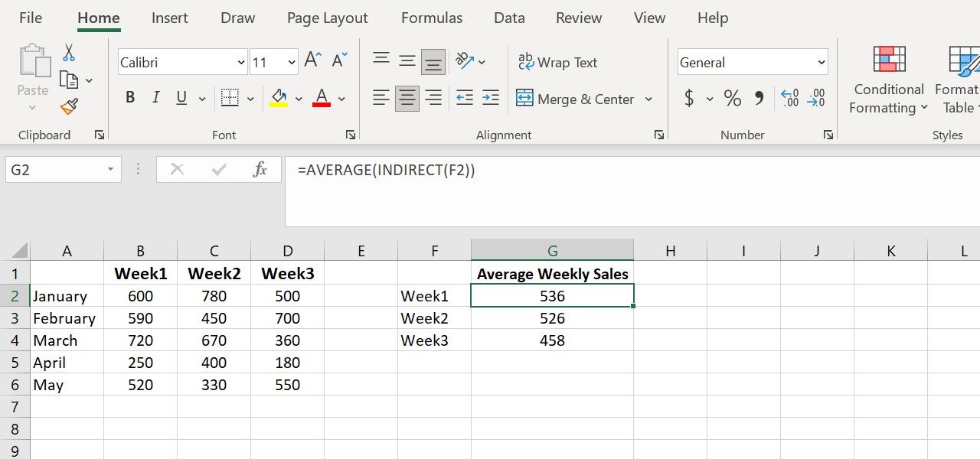Click the Cut scissors icon
This screenshot has width=980, height=459.
[68, 52]
